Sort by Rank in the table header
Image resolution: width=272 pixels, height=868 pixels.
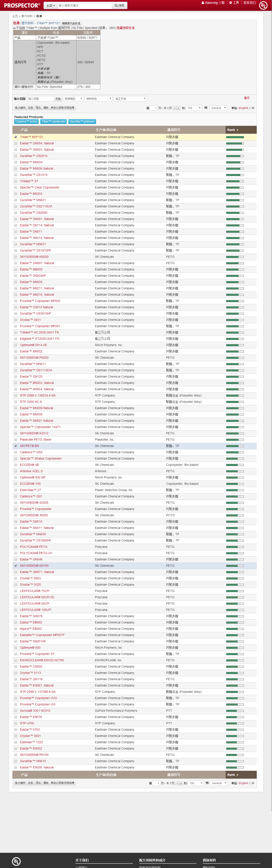[233, 130]
